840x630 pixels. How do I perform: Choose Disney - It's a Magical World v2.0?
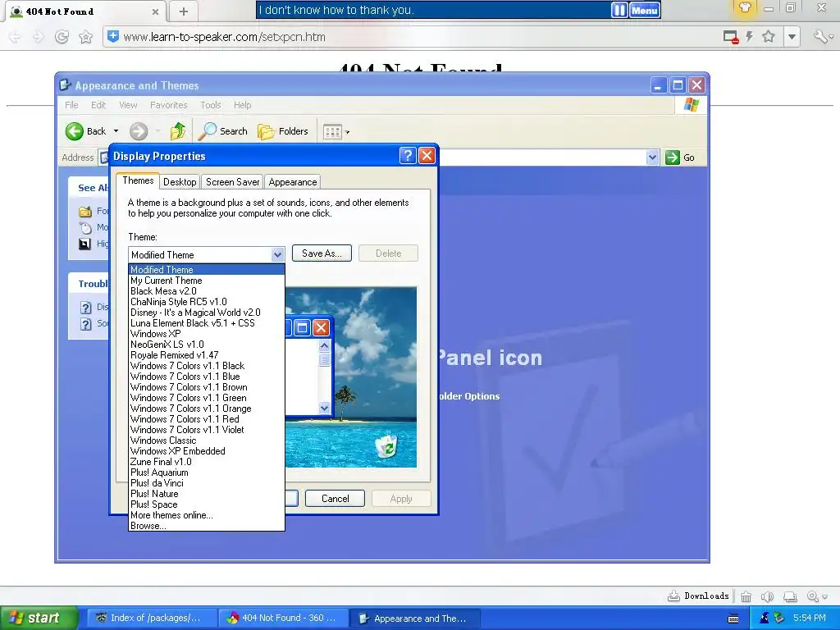coord(206,313)
